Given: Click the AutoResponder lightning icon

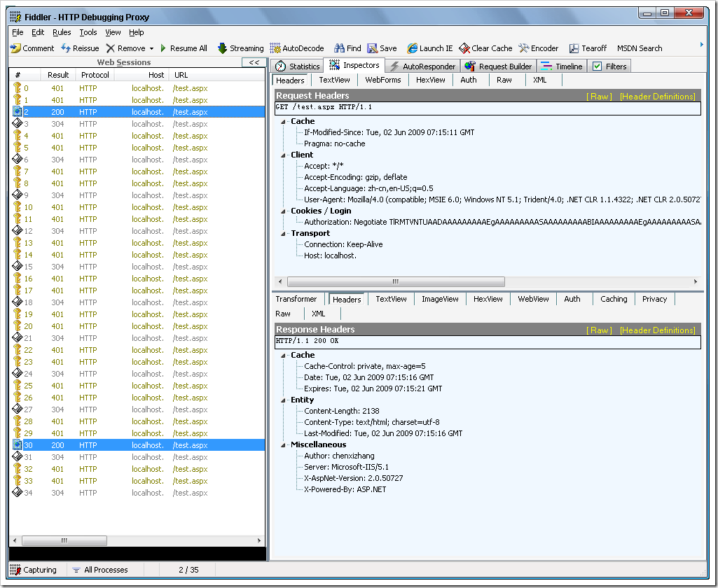Looking at the screenshot, I should (394, 66).
